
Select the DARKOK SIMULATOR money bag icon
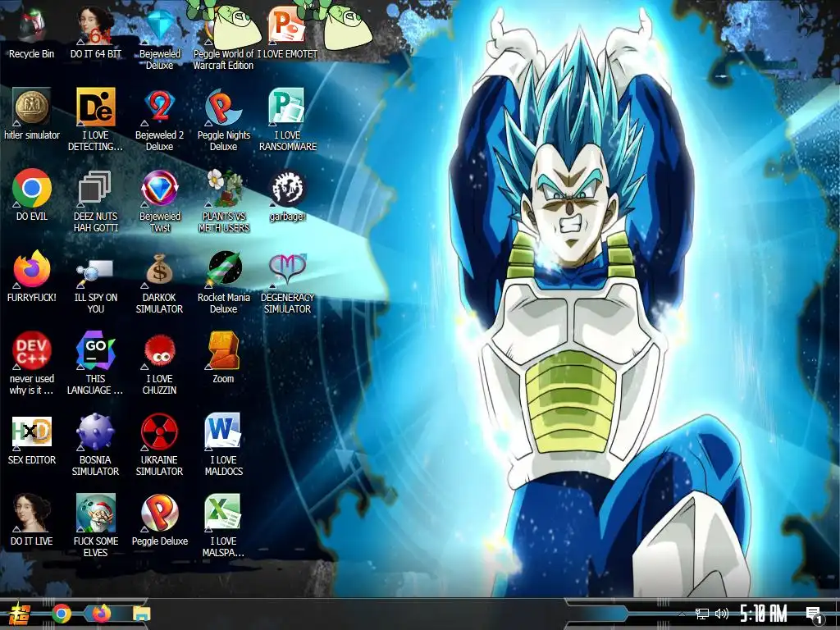160,269
